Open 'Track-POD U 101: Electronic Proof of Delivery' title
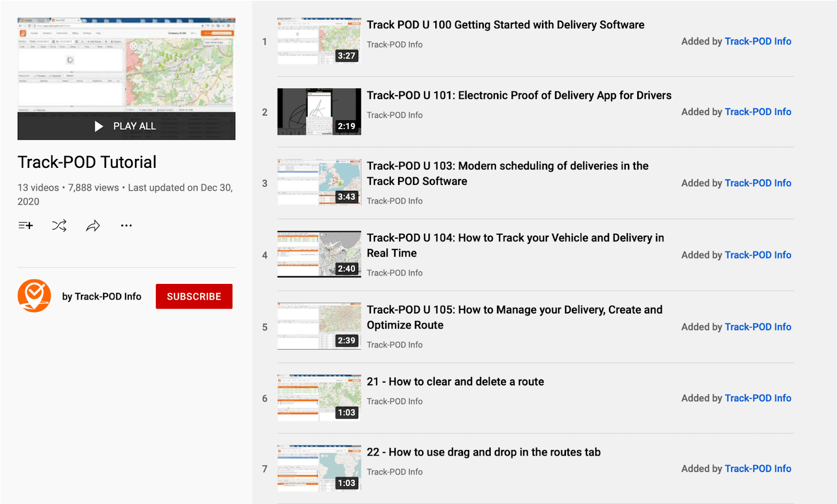Viewport: 837px width, 504px height. click(519, 95)
